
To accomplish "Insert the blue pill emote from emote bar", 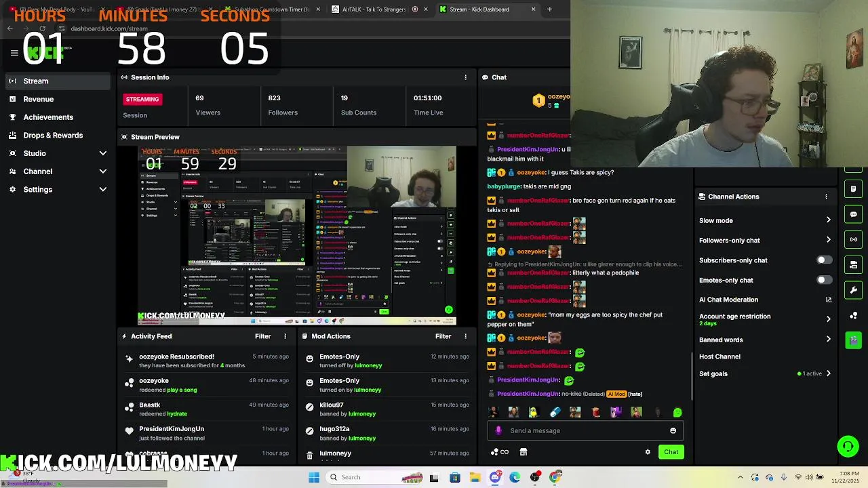I will pyautogui.click(x=555, y=412).
